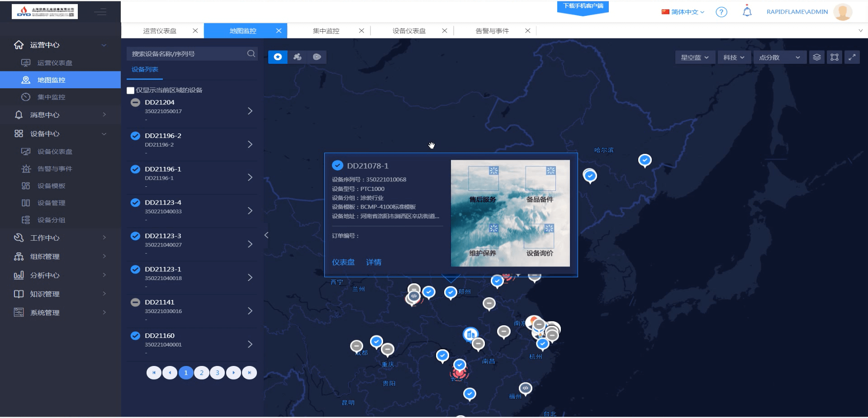The height and width of the screenshot is (418, 868).
Task: Click the 仪表盘 link in device popup
Action: (343, 262)
